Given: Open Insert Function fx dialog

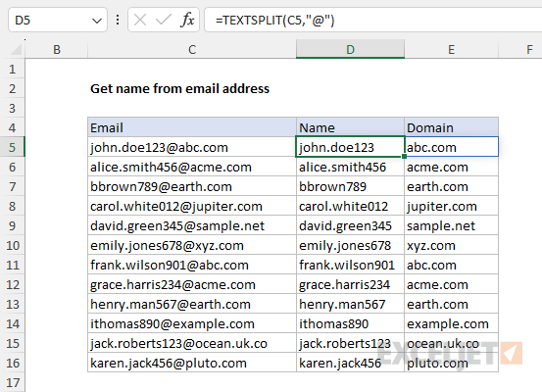Looking at the screenshot, I should click(x=187, y=20).
